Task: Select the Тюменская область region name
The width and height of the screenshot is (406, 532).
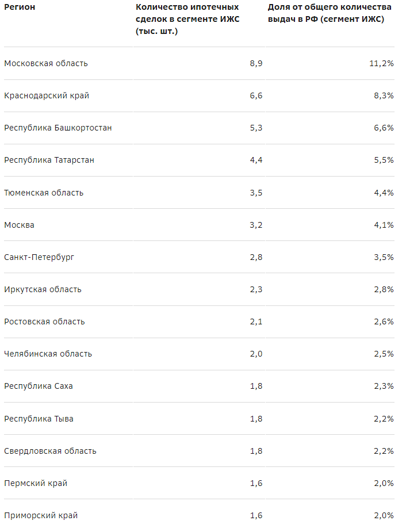Action: (x=44, y=193)
